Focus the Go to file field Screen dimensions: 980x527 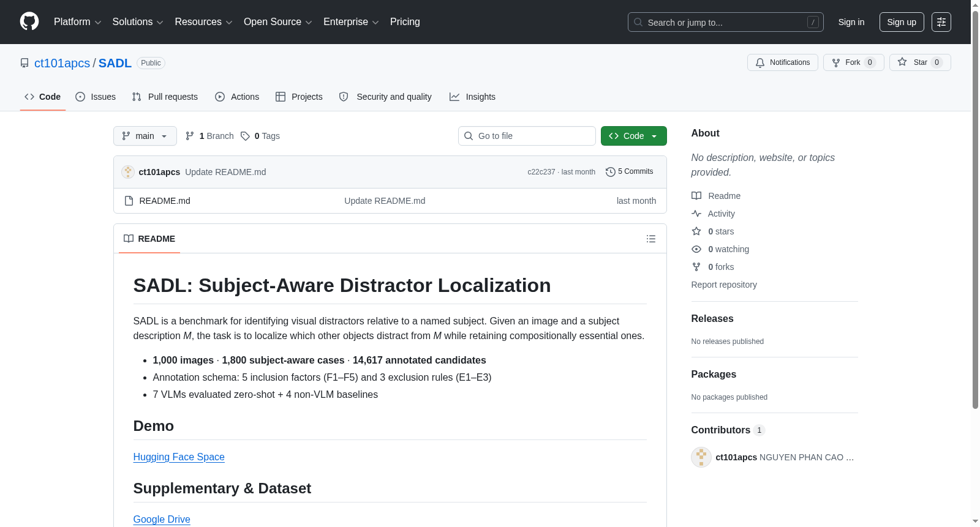pos(527,136)
